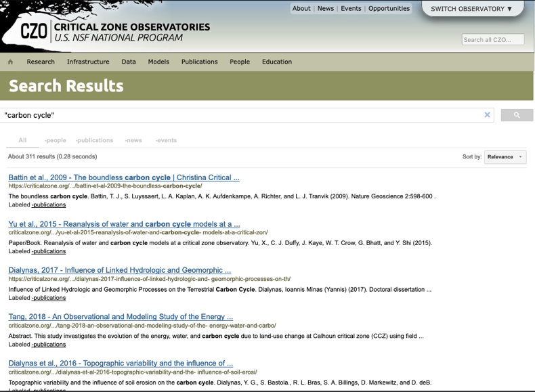This screenshot has width=535, height=392.
Task: Switch to the -news filter tab
Action: (133, 140)
